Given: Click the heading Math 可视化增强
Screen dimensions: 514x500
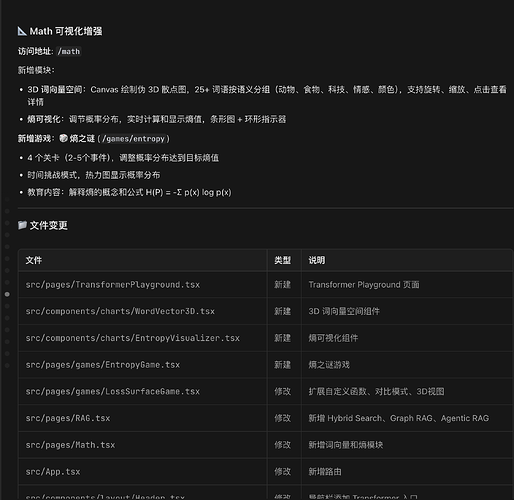Looking at the screenshot, I should pyautogui.click(x=66, y=31).
